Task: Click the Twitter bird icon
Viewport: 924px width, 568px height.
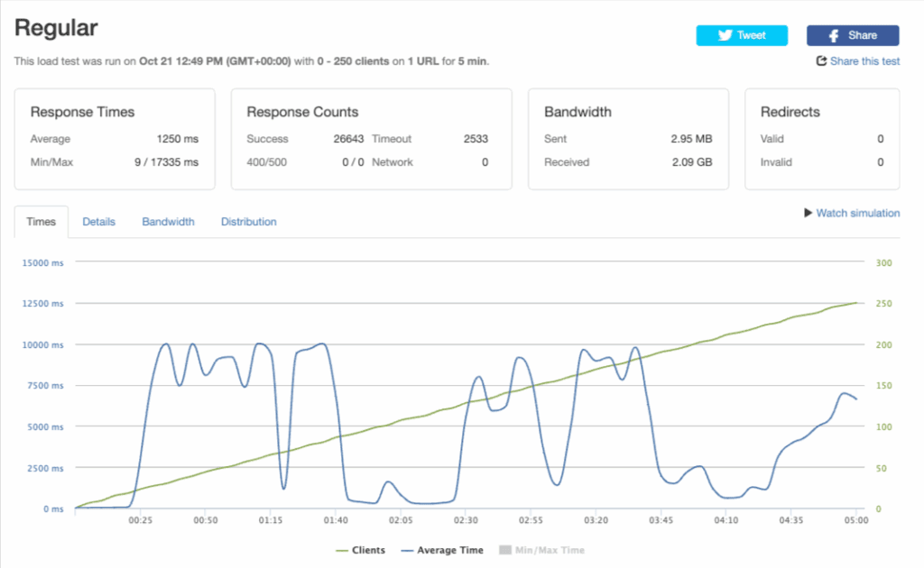Action: tap(725, 35)
